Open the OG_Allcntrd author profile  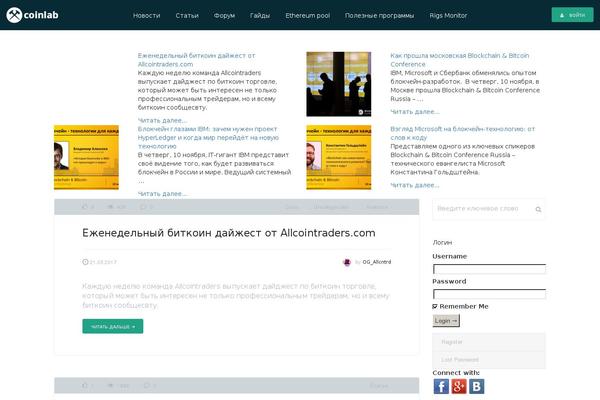click(377, 262)
